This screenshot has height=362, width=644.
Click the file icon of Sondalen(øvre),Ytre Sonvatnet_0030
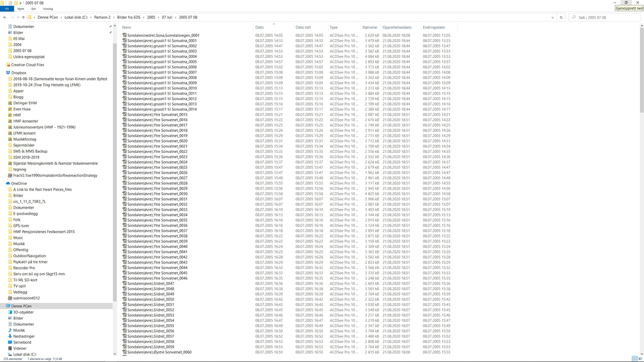click(124, 194)
